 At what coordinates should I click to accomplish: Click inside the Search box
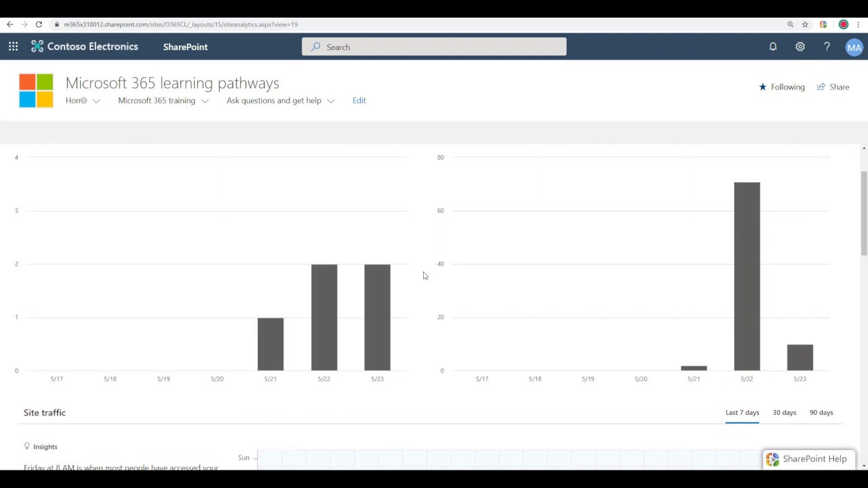click(x=434, y=47)
